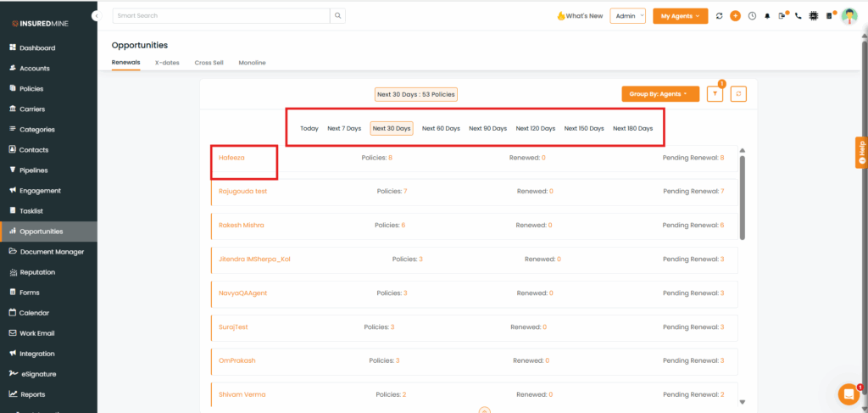Click the sync refresh icon in top bar
The width and height of the screenshot is (868, 413).
click(x=720, y=16)
